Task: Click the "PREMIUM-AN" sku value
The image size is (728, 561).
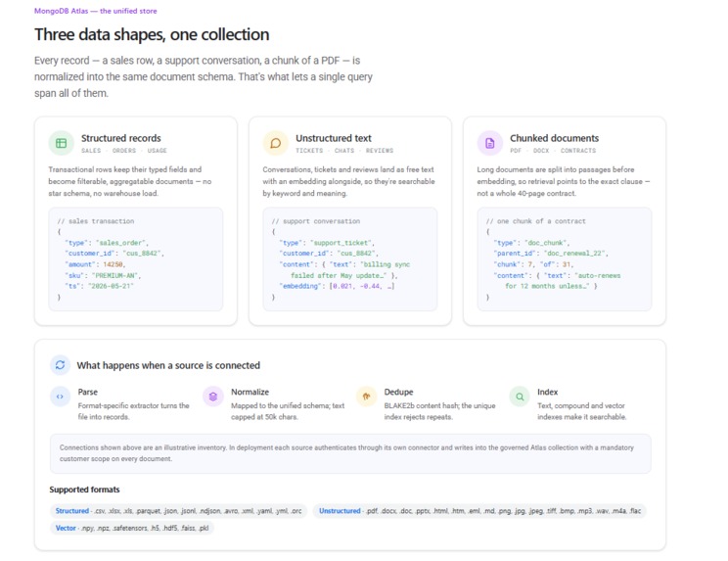Action: coord(115,275)
